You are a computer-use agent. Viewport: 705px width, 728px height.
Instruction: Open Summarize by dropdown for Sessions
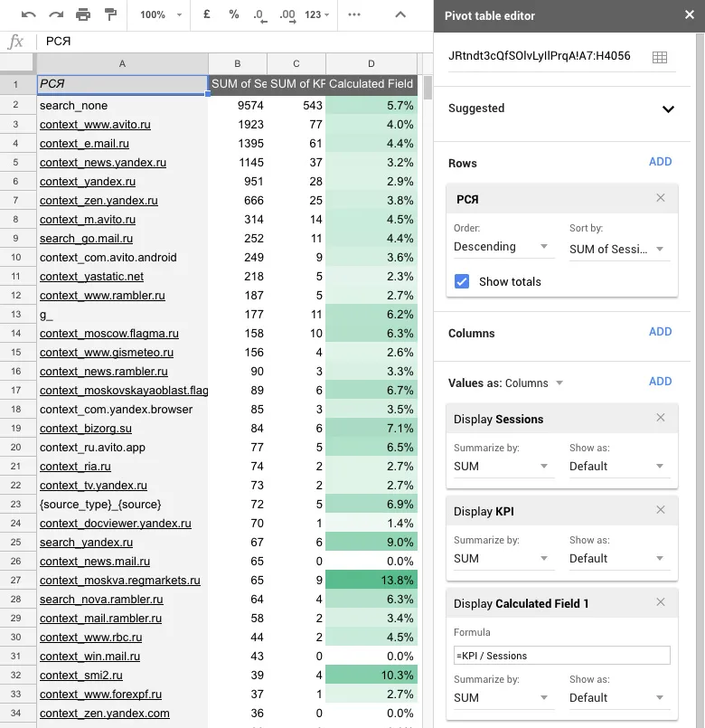point(503,466)
